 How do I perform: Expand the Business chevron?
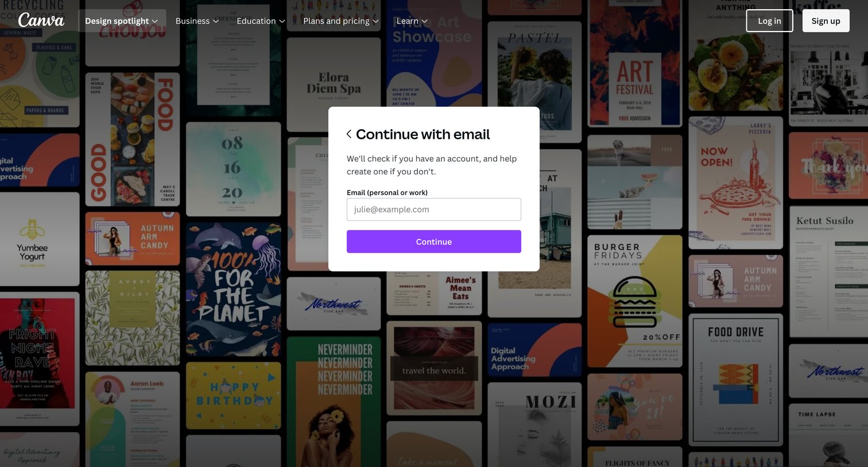coord(216,21)
